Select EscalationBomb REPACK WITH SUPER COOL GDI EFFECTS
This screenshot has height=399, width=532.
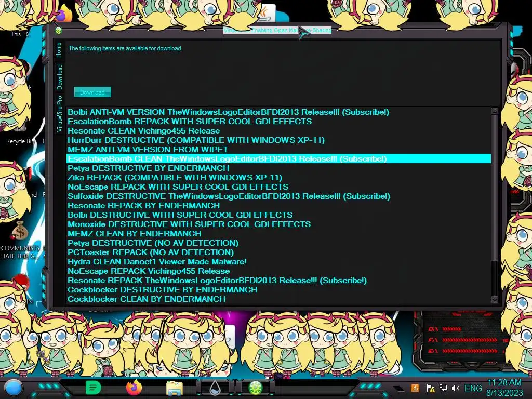pyautogui.click(x=278, y=122)
